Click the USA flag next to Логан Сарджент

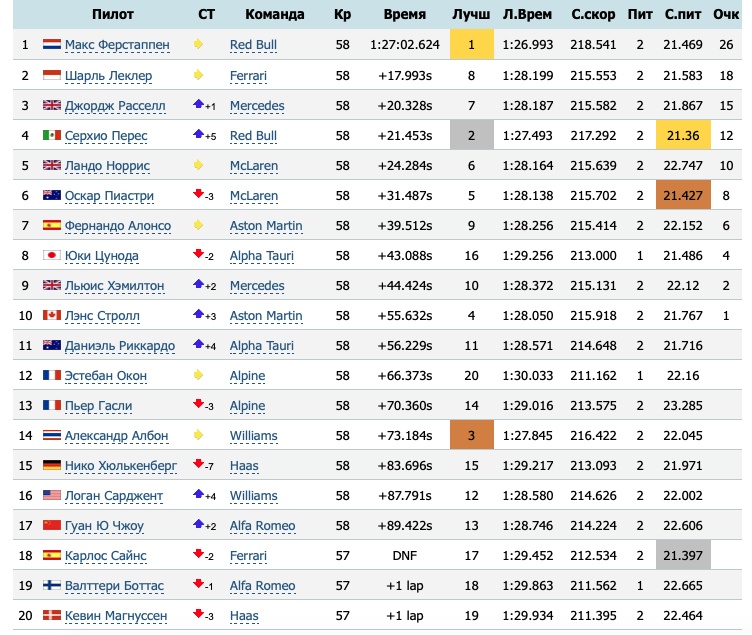[52, 495]
